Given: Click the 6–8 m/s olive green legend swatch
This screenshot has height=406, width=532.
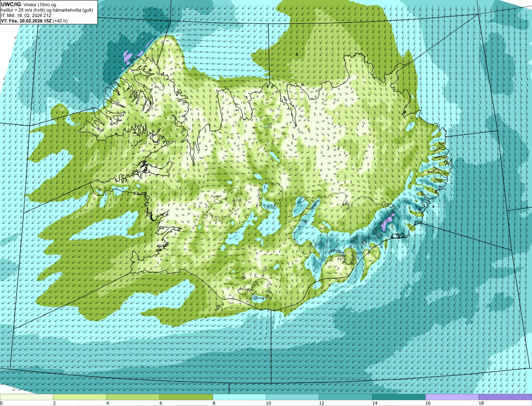Looking at the screenshot, I should [186, 397].
